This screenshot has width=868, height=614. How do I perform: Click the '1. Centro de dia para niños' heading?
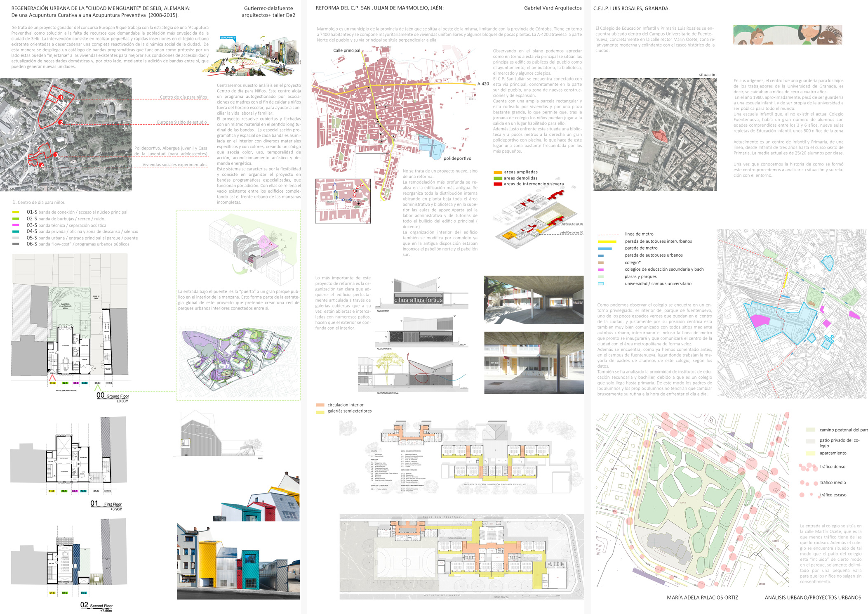[x=38, y=202]
